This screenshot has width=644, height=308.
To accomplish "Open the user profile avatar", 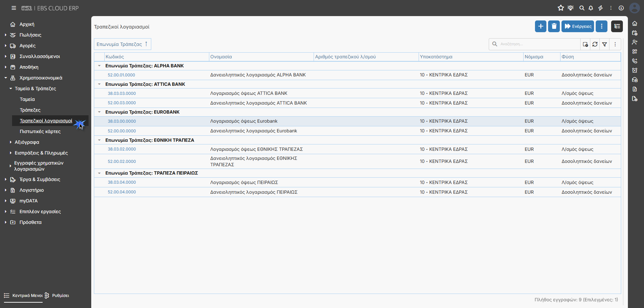I will pos(634,8).
